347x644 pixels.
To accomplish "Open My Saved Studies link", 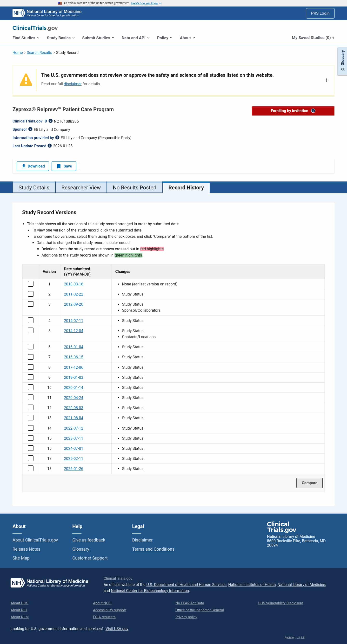I will coord(313,38).
